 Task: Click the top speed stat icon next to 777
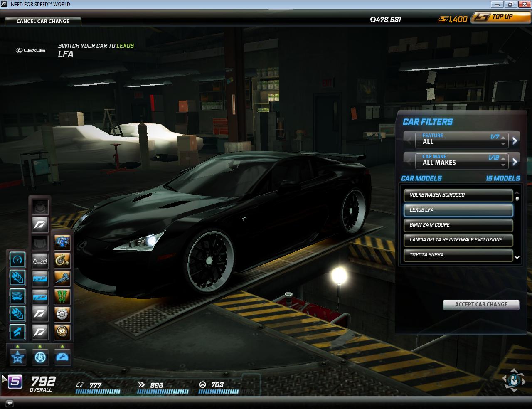click(x=80, y=385)
